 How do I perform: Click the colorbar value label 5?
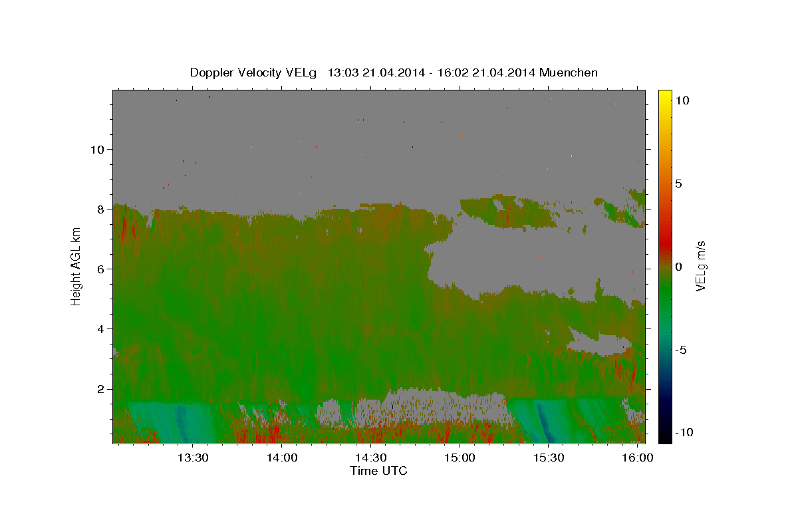[678, 184]
